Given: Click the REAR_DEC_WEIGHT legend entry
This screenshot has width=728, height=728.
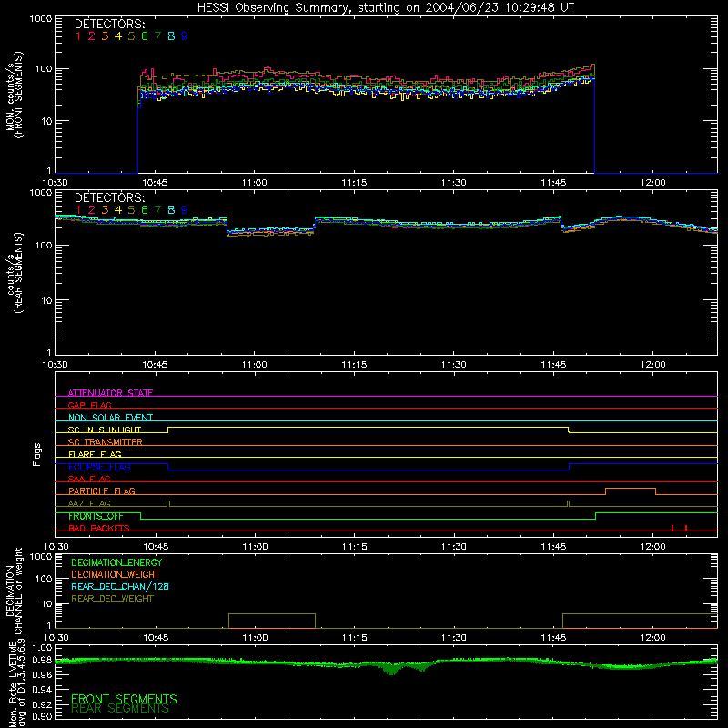Looking at the screenshot, I should (x=112, y=599).
